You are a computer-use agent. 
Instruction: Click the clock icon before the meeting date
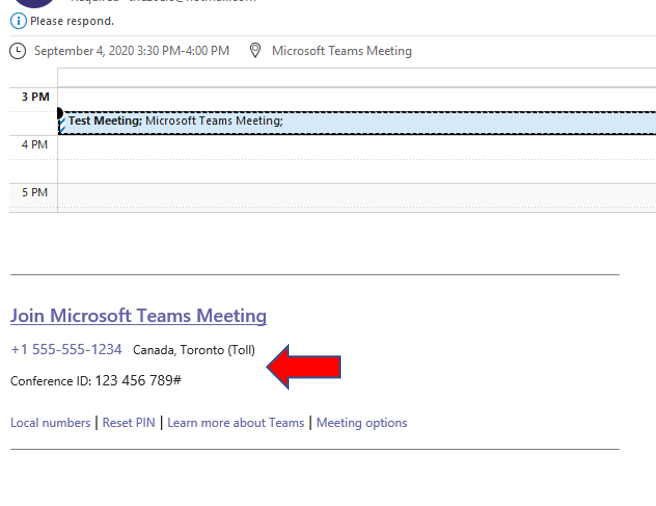coord(18,51)
